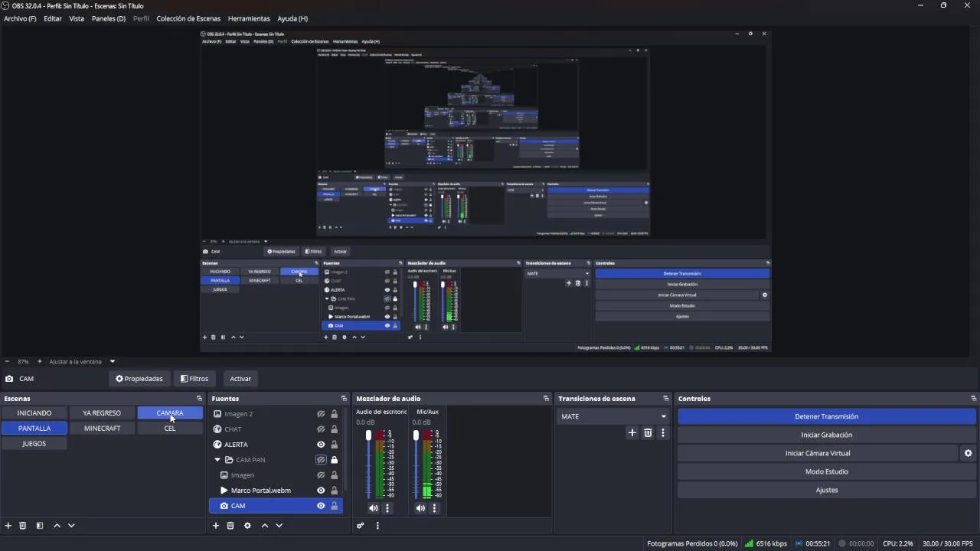Lock the ALERTA source

click(334, 445)
